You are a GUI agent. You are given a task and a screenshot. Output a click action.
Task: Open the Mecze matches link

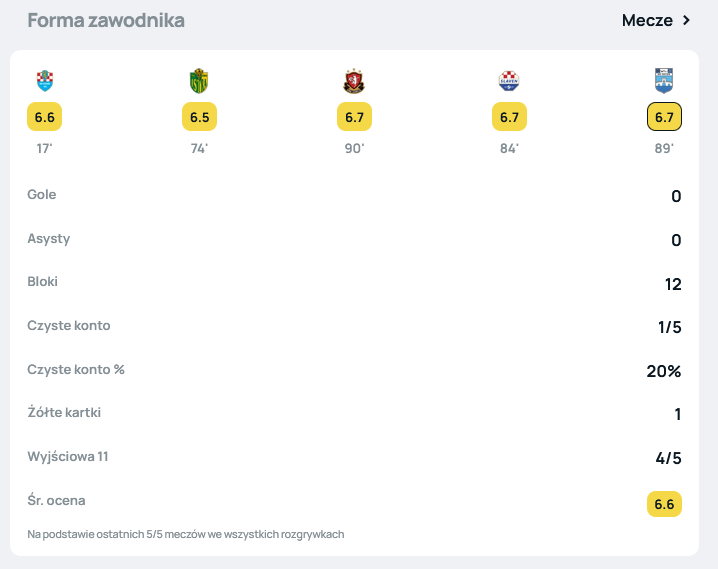(646, 20)
